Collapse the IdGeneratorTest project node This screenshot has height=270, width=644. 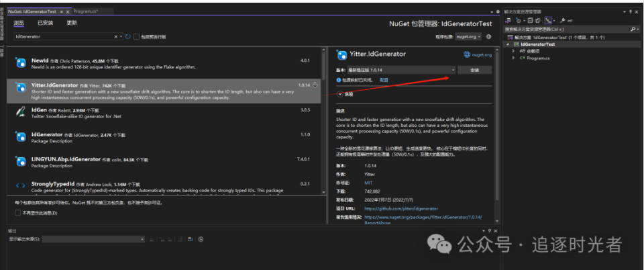pyautogui.click(x=507, y=44)
